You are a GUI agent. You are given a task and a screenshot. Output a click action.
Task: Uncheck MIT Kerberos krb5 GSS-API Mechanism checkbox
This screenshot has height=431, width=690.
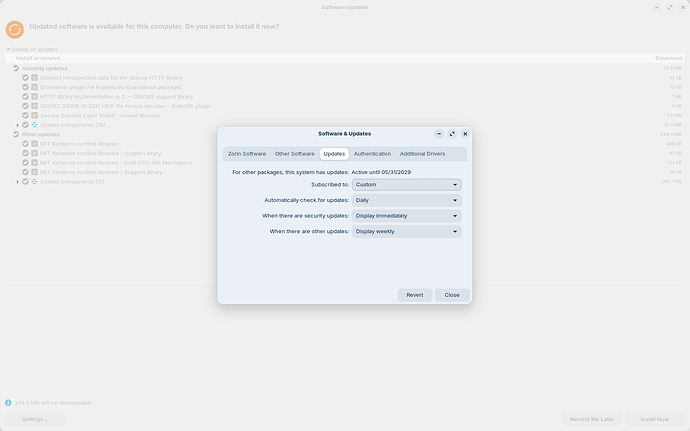pos(26,163)
